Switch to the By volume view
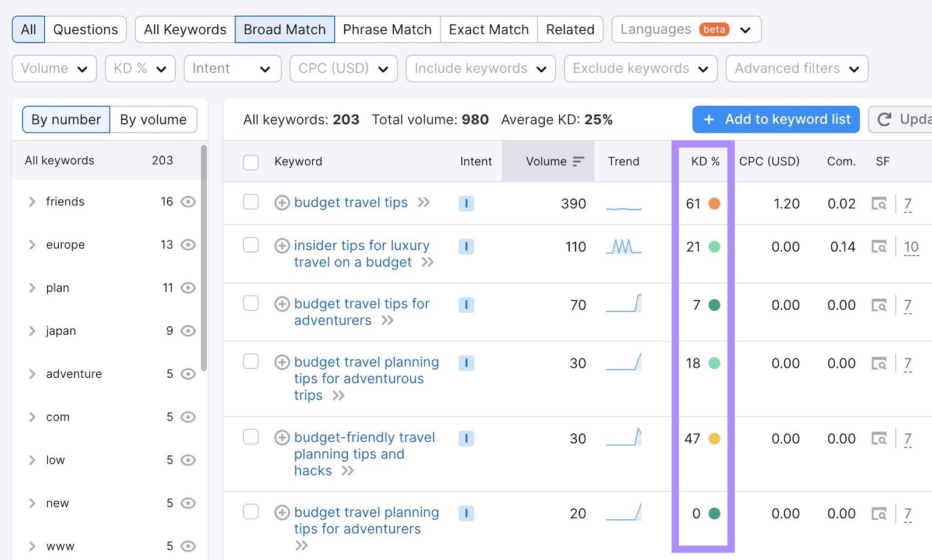 (x=153, y=119)
